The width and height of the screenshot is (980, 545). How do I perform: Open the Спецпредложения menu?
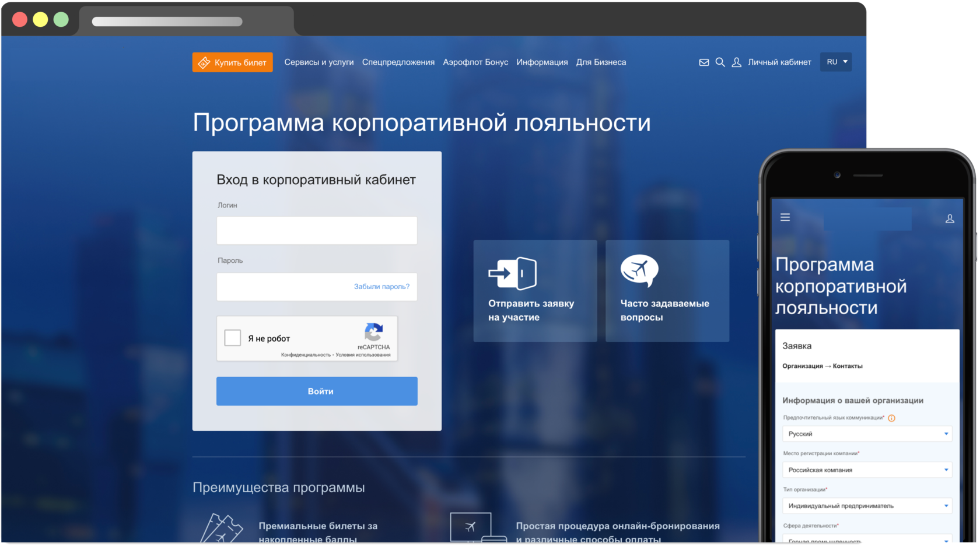pyautogui.click(x=398, y=62)
